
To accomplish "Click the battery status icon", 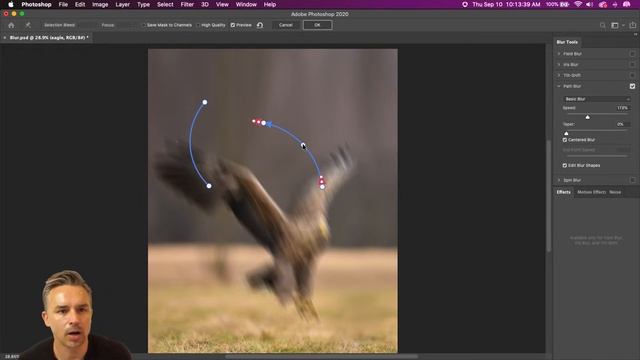I will (x=565, y=4).
